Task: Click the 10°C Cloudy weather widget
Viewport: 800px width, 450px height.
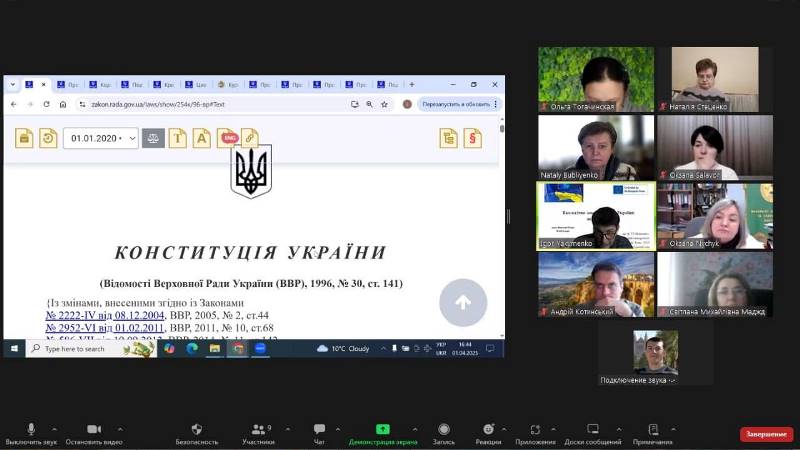Action: 343,348
